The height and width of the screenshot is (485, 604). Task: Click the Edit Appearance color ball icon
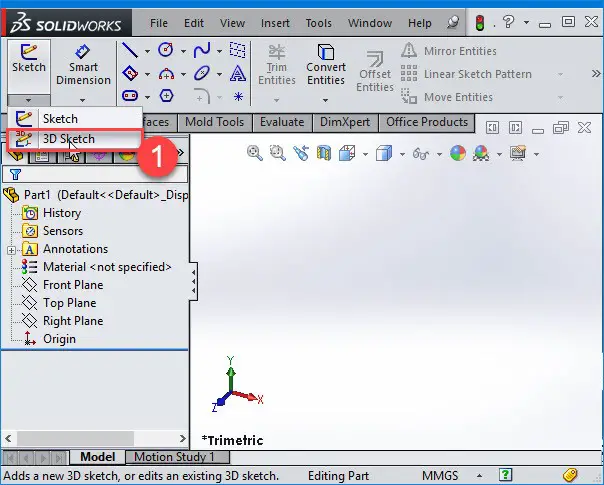point(458,153)
